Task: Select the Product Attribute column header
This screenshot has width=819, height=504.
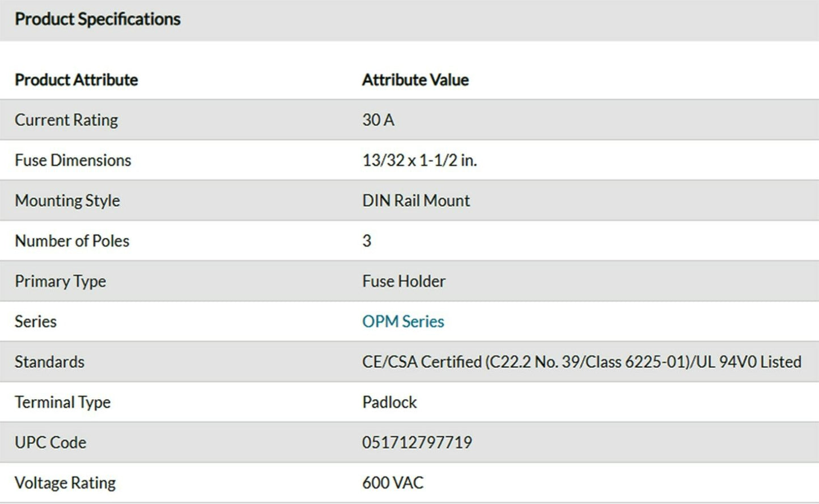Action: [x=76, y=80]
